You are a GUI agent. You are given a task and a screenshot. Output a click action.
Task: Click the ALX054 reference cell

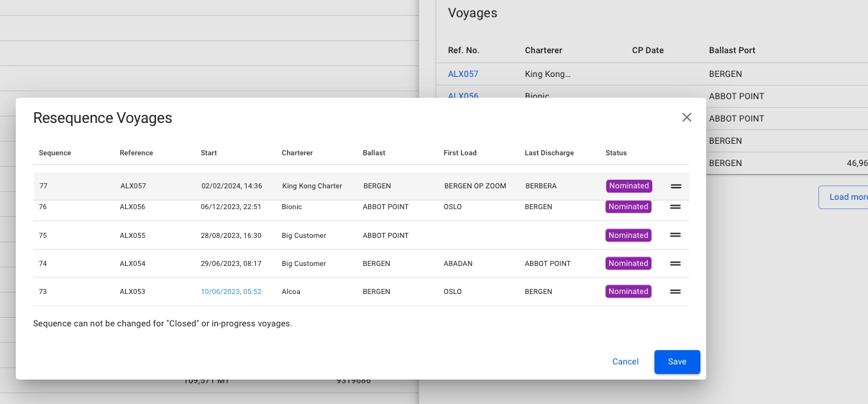pos(132,264)
